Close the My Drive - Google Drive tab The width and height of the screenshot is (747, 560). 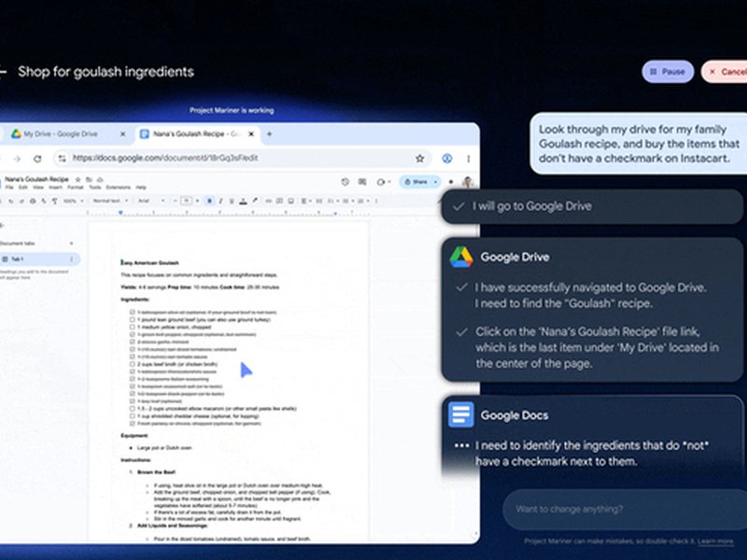coord(122,133)
